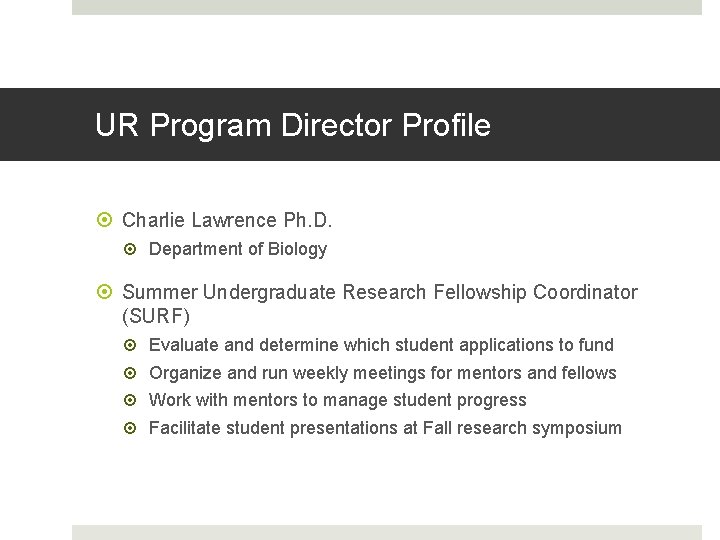Click the (SURF) acronym text
720x540 pixels.
(x=155, y=317)
